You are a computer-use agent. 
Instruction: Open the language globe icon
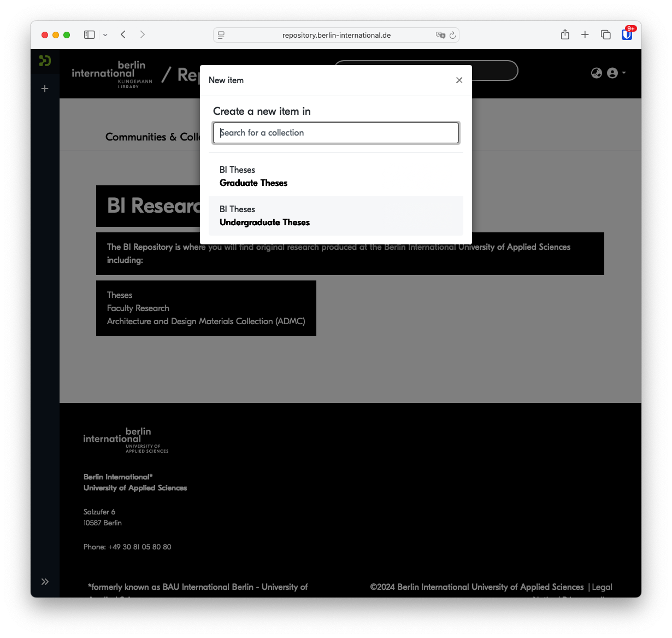pos(597,73)
